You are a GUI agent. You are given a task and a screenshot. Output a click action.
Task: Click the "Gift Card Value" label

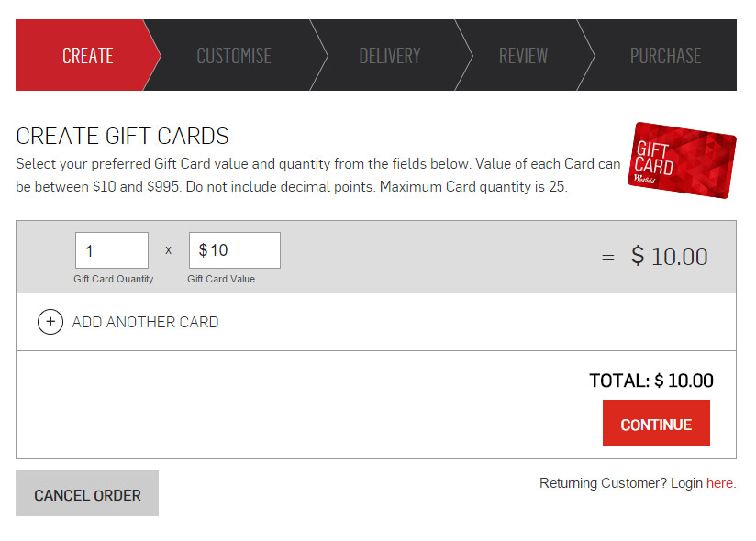pyautogui.click(x=221, y=279)
